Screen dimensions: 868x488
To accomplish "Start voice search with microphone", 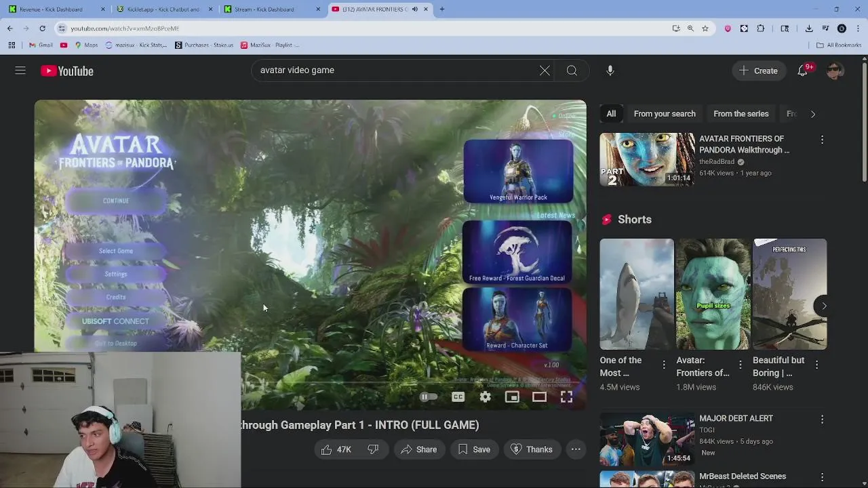I will pyautogui.click(x=610, y=70).
